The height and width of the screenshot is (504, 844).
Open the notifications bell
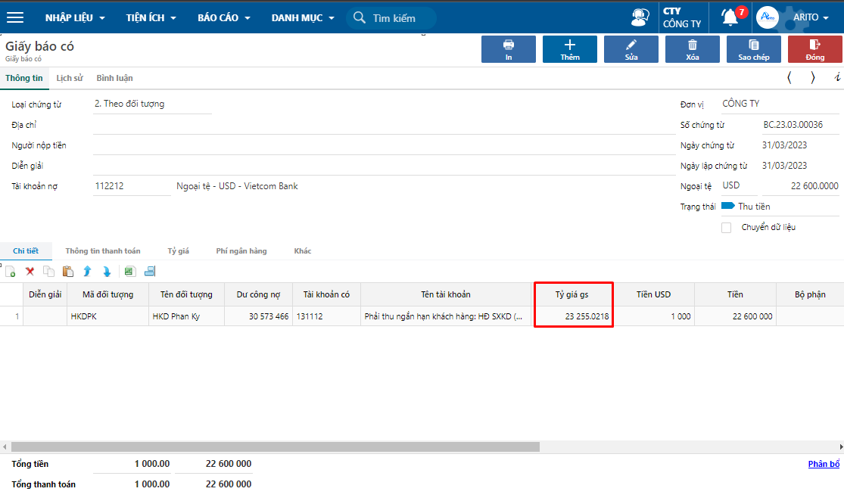click(x=730, y=17)
